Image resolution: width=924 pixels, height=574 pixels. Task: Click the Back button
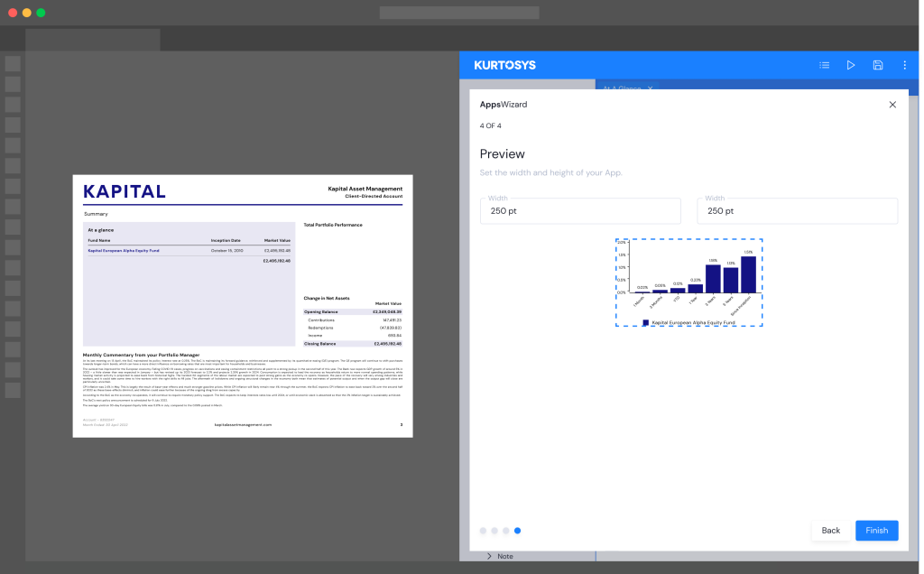tap(831, 531)
